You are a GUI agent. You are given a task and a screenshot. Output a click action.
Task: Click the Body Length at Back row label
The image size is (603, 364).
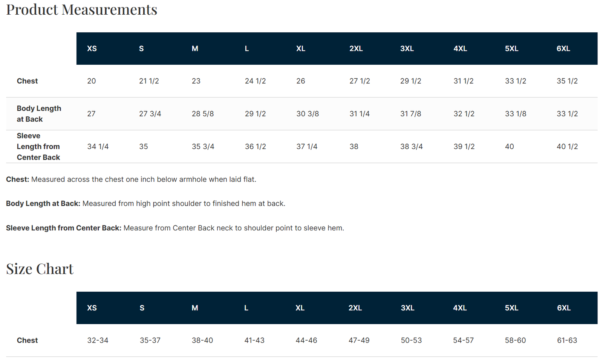pos(39,114)
